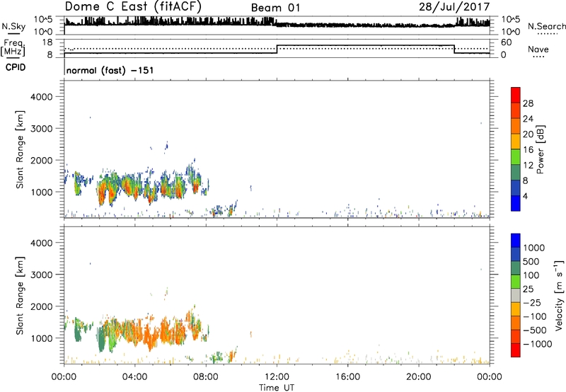Click the '08:00' time axis label
Screen dimensions: 566x392
coord(206,377)
